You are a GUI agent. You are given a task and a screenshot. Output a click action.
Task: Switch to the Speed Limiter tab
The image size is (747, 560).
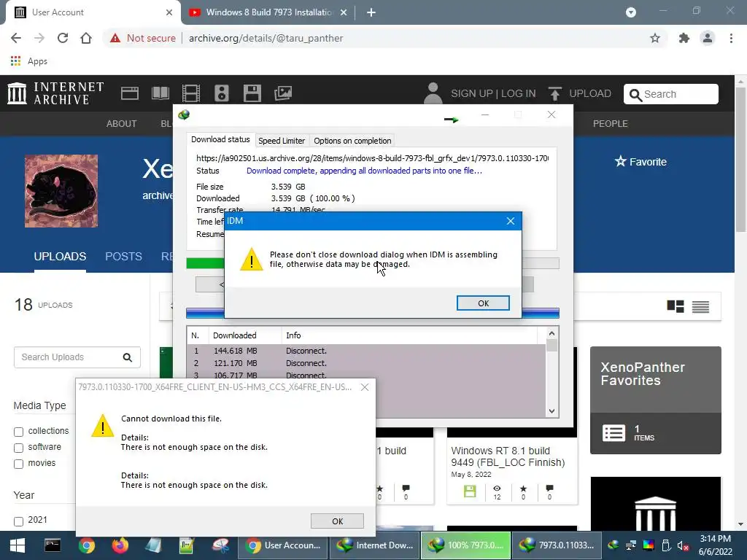coord(282,141)
